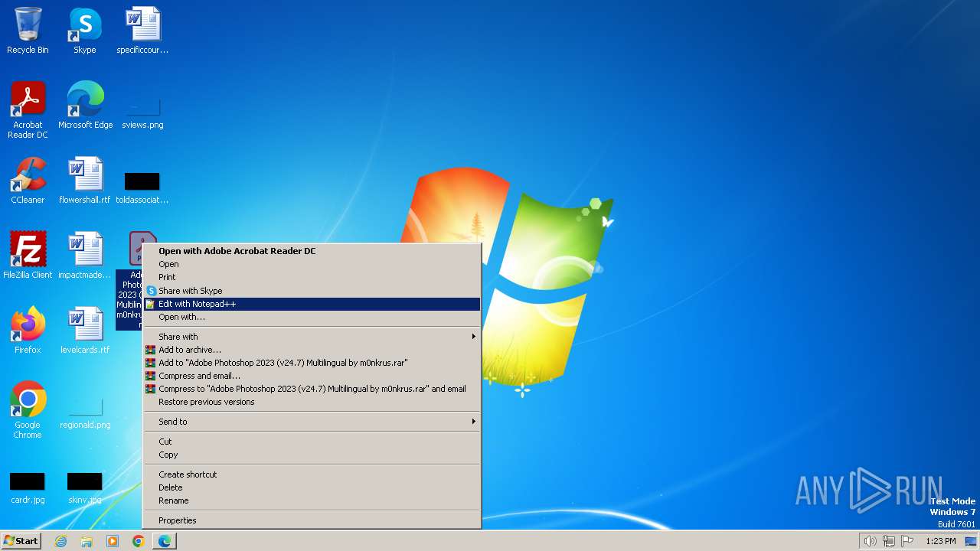Viewport: 980px width, 551px height.
Task: Choose Restore previous versions
Action: point(312,402)
